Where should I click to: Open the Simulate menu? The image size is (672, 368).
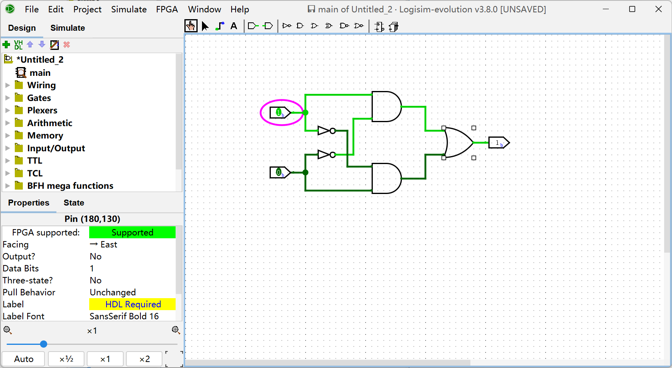coord(129,9)
